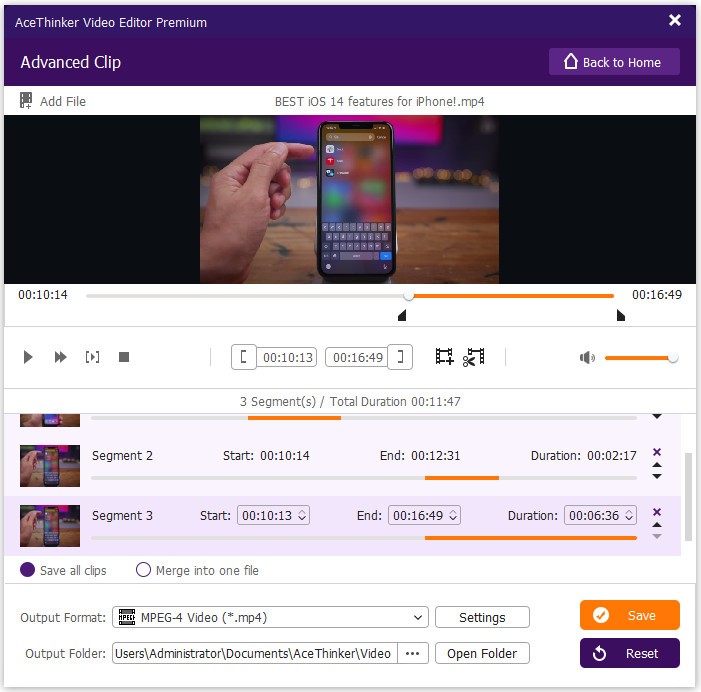This screenshot has height=692, width=701.
Task: Click the first segment's move-down arrow
Action: (x=657, y=416)
